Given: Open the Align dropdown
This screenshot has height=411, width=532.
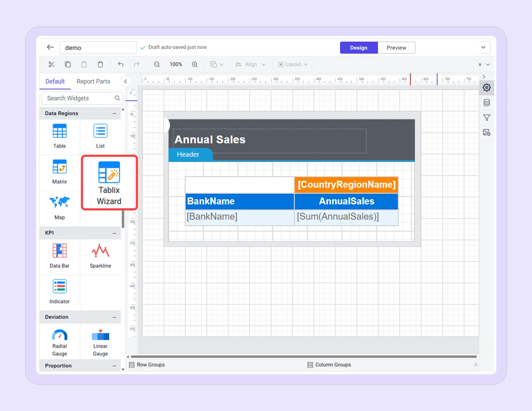Looking at the screenshot, I should (250, 64).
